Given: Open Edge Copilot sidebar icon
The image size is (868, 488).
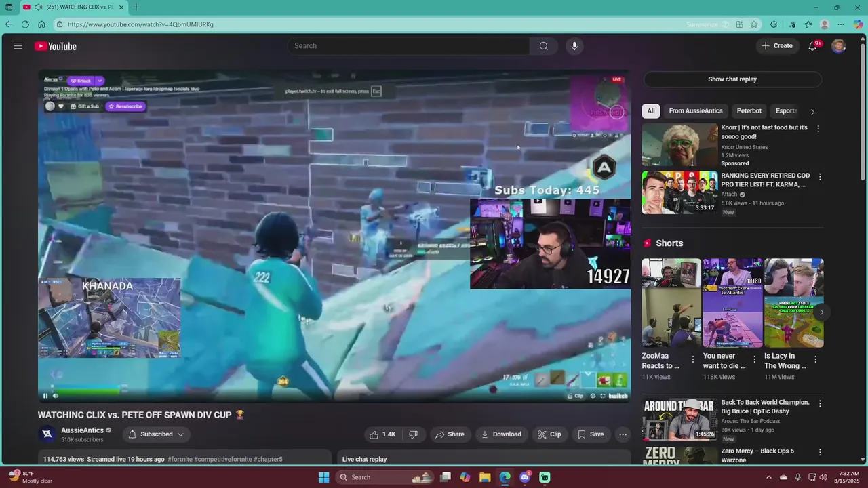Looking at the screenshot, I should (x=858, y=24).
